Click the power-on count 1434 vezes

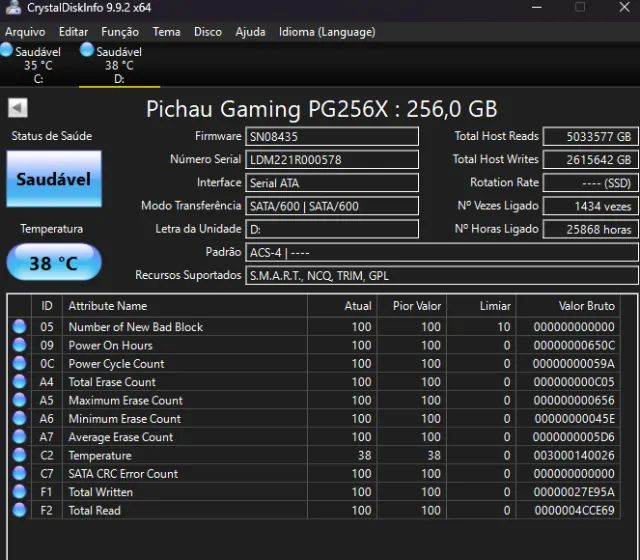coord(590,206)
